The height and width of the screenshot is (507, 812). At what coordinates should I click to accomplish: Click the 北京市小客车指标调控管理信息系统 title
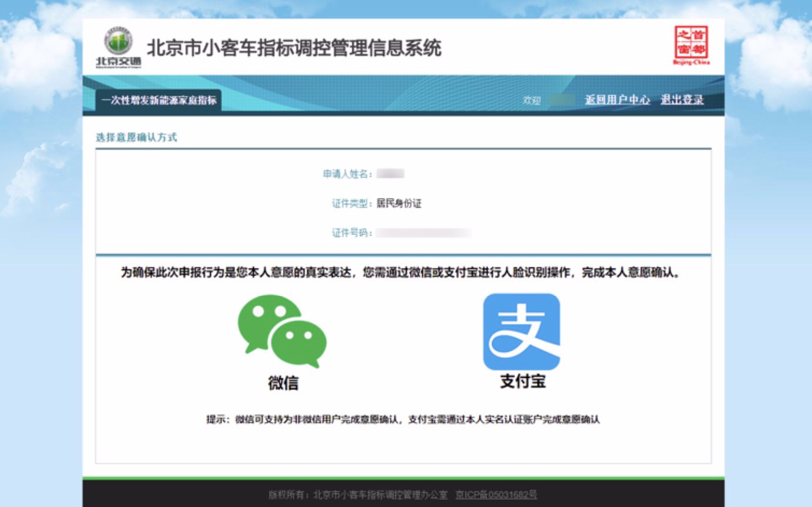coord(294,48)
